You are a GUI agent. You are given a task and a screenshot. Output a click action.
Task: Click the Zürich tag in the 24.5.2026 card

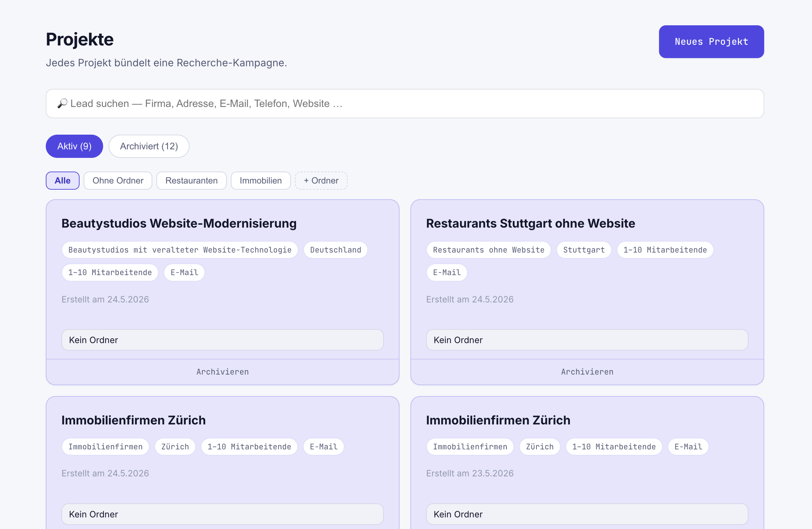point(175,447)
